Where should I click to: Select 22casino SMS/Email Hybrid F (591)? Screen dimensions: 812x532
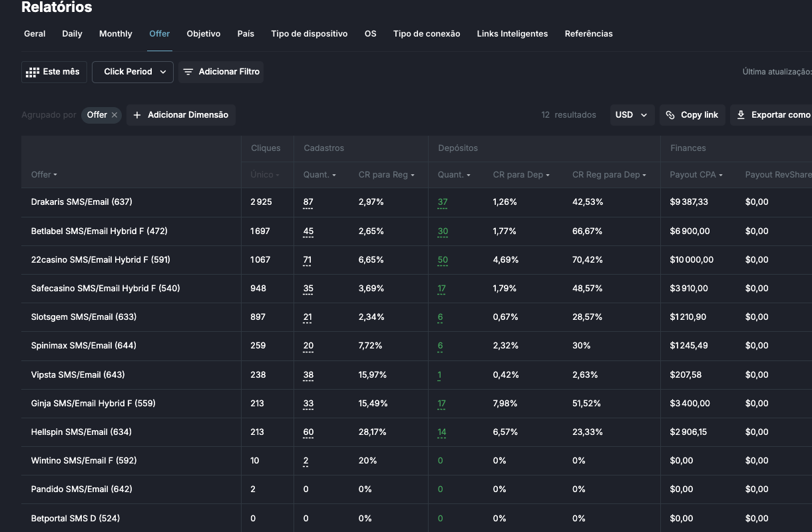(x=101, y=260)
